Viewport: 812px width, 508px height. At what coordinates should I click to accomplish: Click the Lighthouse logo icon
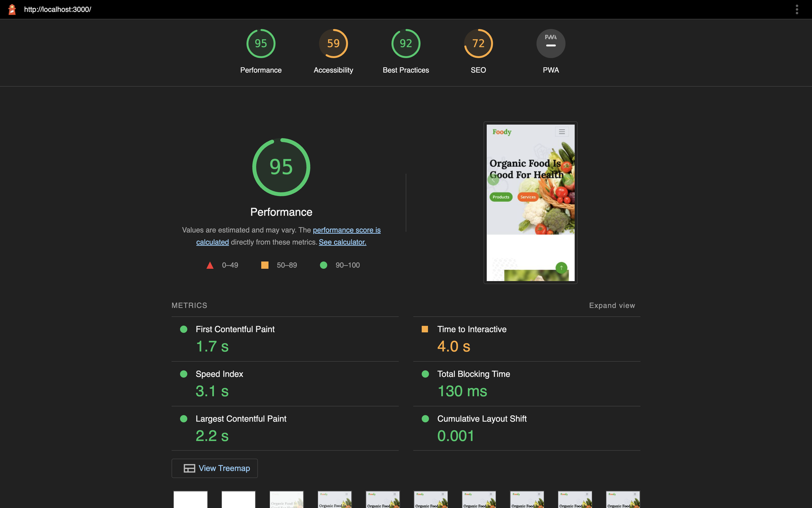tap(12, 9)
